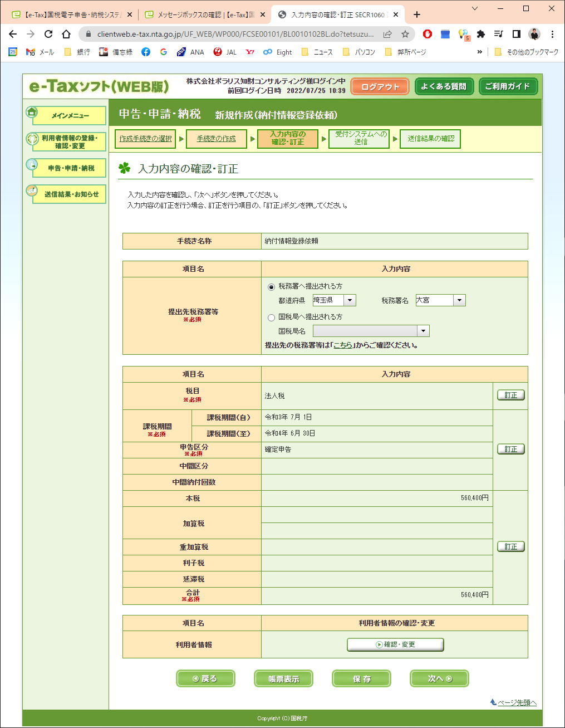565x728 pixels.
Task: Select 税務署へ提出される方 radio button
Action: tap(272, 287)
